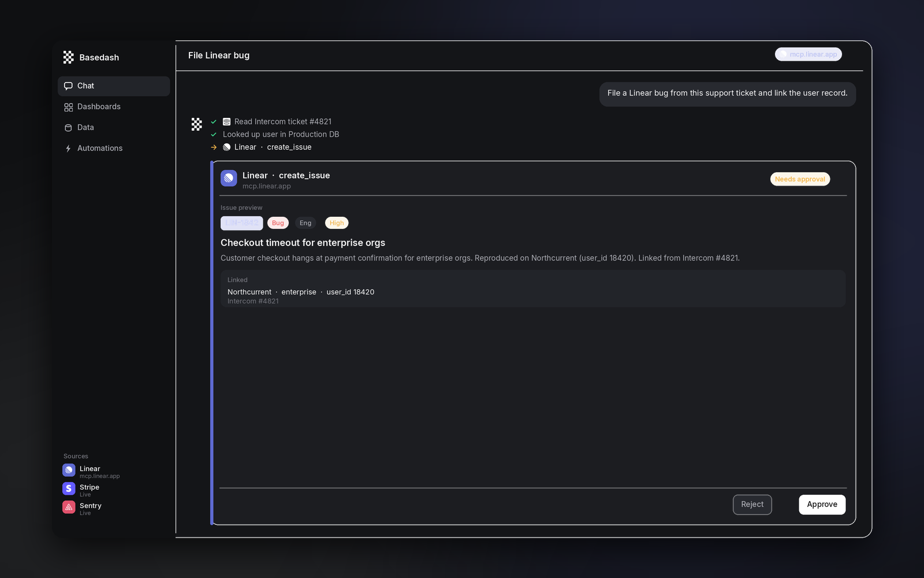Open the Dashboards section
Screen dimensions: 924x578
tap(114, 107)
